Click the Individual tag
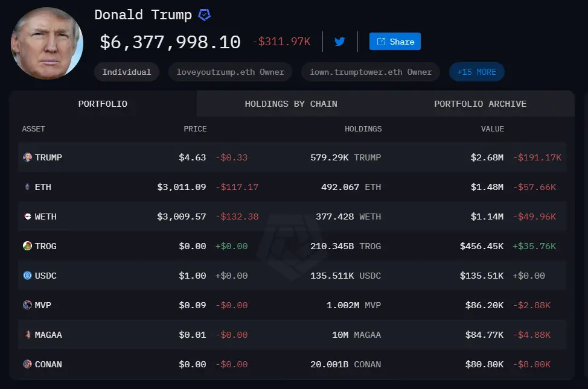588x389 pixels. coord(127,72)
